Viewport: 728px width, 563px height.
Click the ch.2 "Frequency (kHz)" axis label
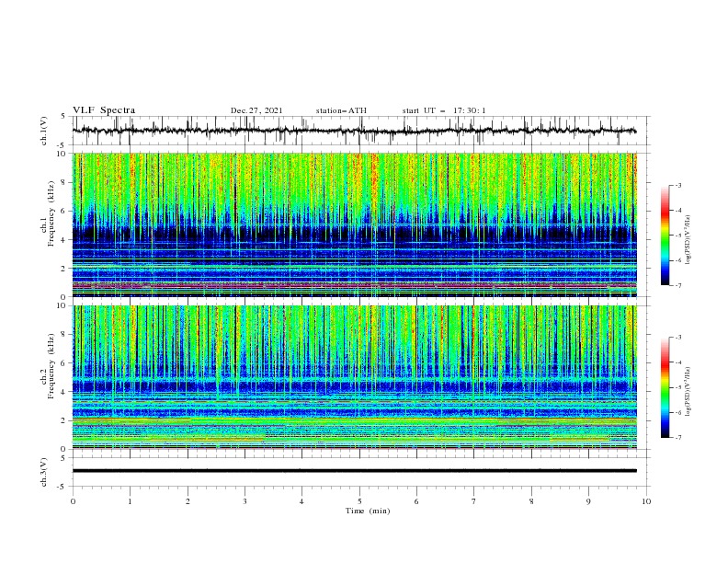tap(51, 366)
